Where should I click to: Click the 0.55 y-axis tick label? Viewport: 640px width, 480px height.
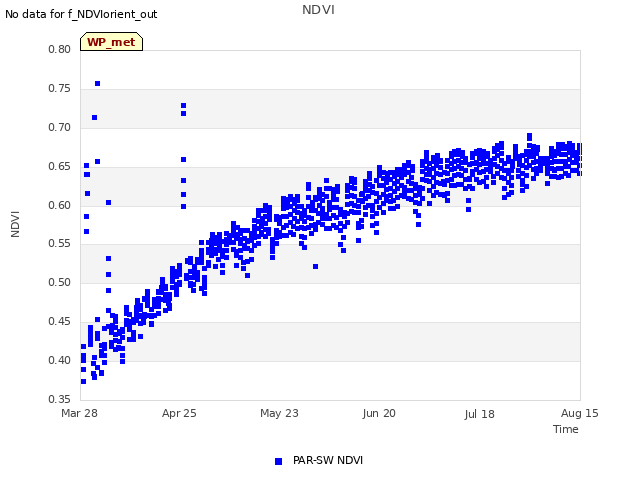60,244
